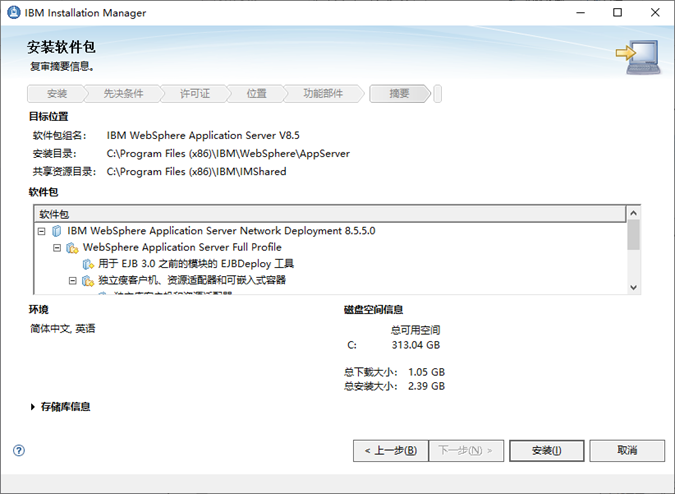Go to the 先决条件 wizard step
Image resolution: width=675 pixels, height=494 pixels.
click(123, 94)
